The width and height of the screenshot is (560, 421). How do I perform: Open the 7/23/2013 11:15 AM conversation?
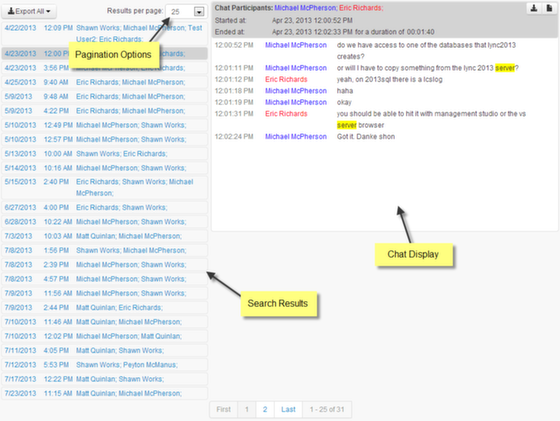click(x=105, y=393)
